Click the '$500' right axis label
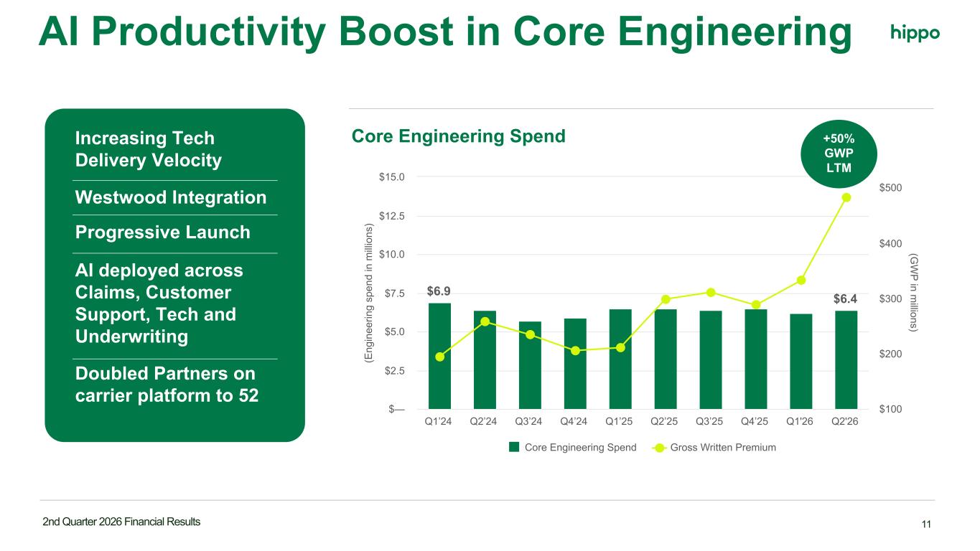 click(x=891, y=188)
